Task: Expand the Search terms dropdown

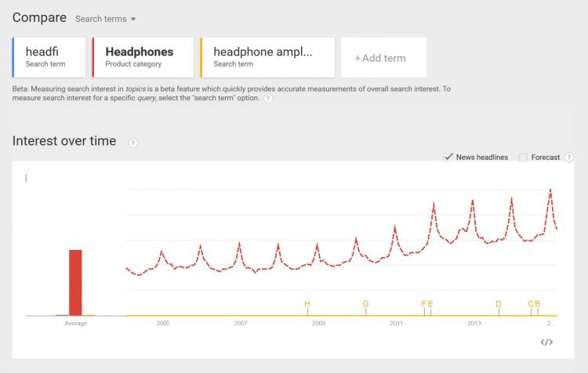Action: click(x=105, y=19)
